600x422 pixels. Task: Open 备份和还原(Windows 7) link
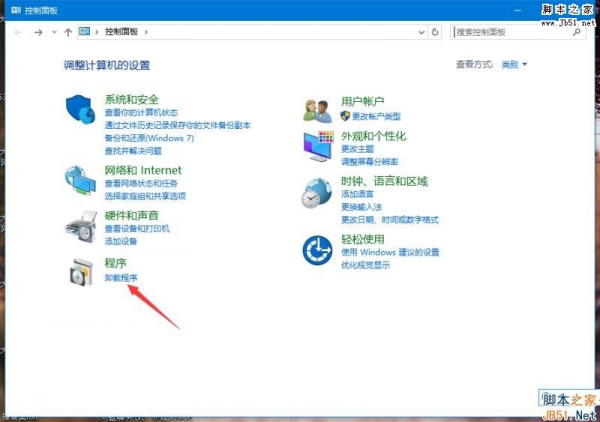pos(149,138)
